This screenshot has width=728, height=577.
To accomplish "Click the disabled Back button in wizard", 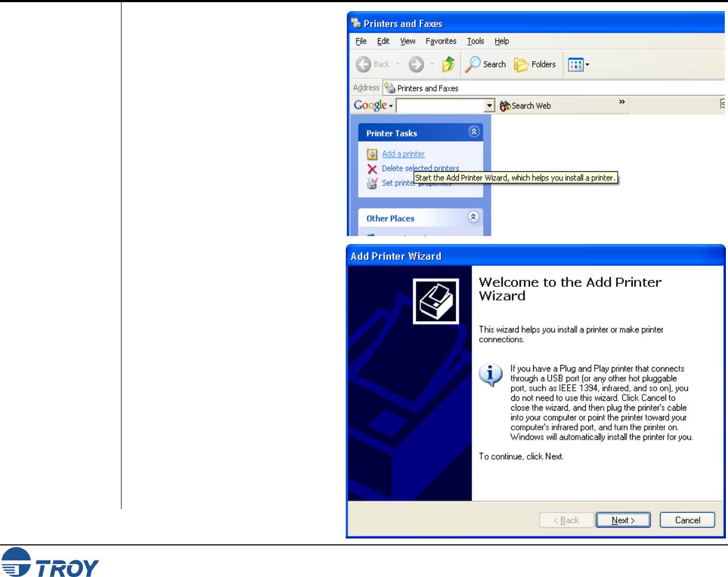I will point(566,520).
